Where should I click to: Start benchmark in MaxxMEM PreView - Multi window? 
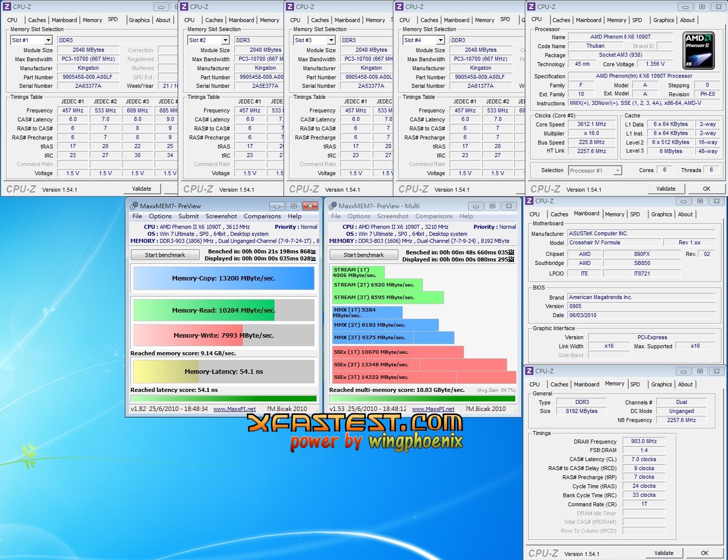(x=364, y=255)
